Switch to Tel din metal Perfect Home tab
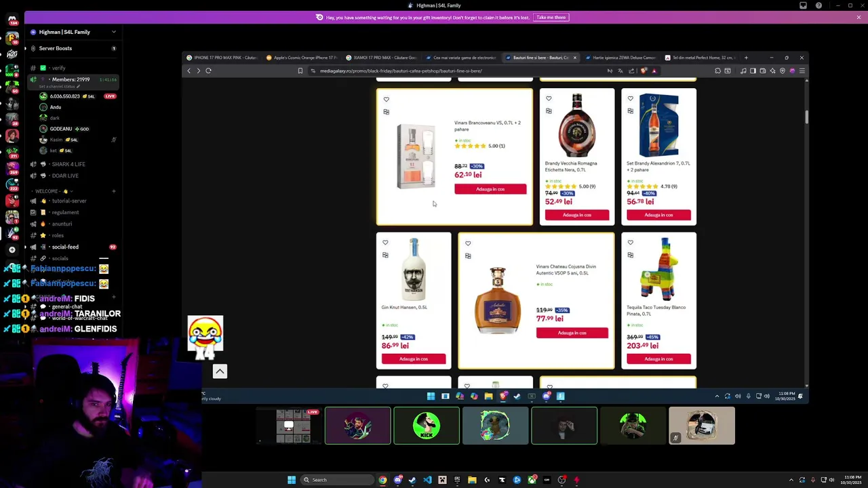 pos(701,58)
